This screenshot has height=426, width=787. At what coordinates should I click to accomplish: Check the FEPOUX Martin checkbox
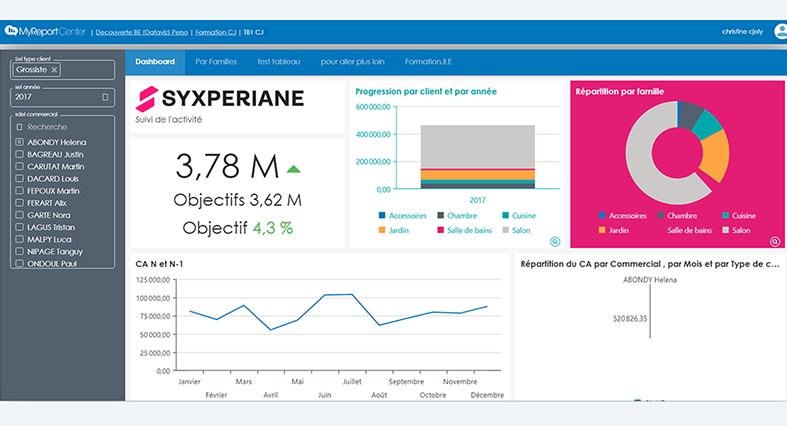pos(19,191)
